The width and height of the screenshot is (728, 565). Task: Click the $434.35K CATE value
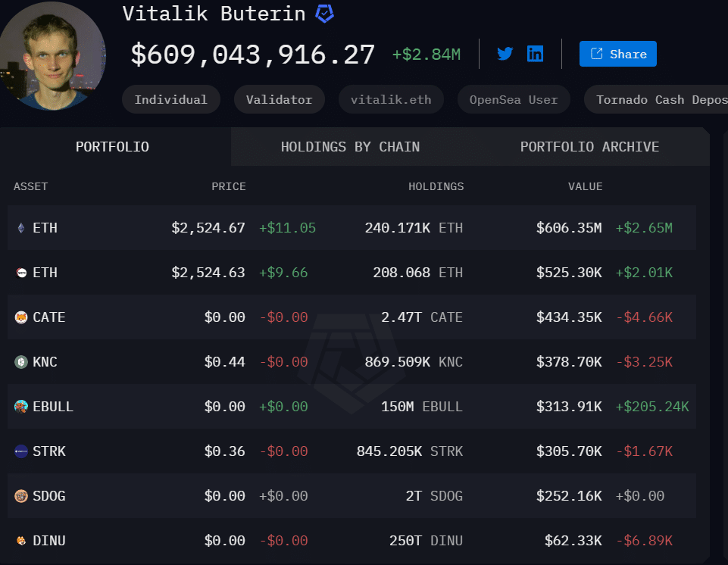pos(569,317)
